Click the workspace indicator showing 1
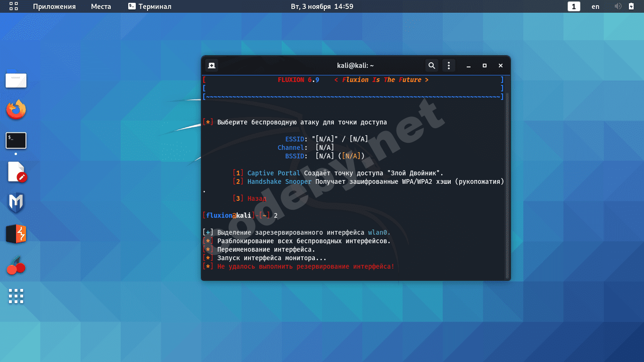The width and height of the screenshot is (644, 362). (x=574, y=6)
